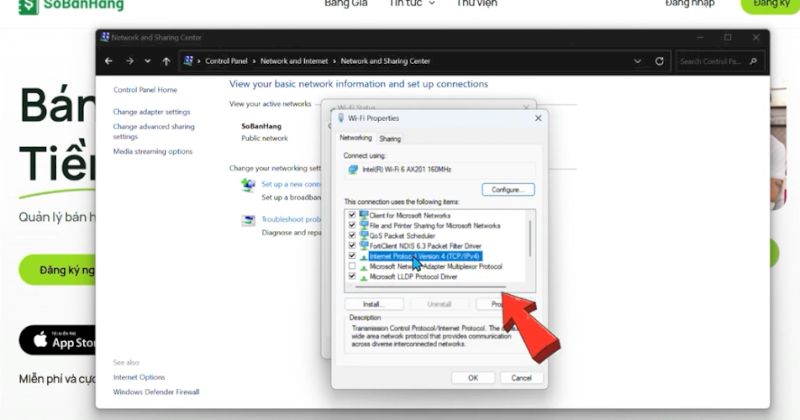Open the recent locations dropdown arrow
This screenshot has width=800, height=420.
(148, 61)
